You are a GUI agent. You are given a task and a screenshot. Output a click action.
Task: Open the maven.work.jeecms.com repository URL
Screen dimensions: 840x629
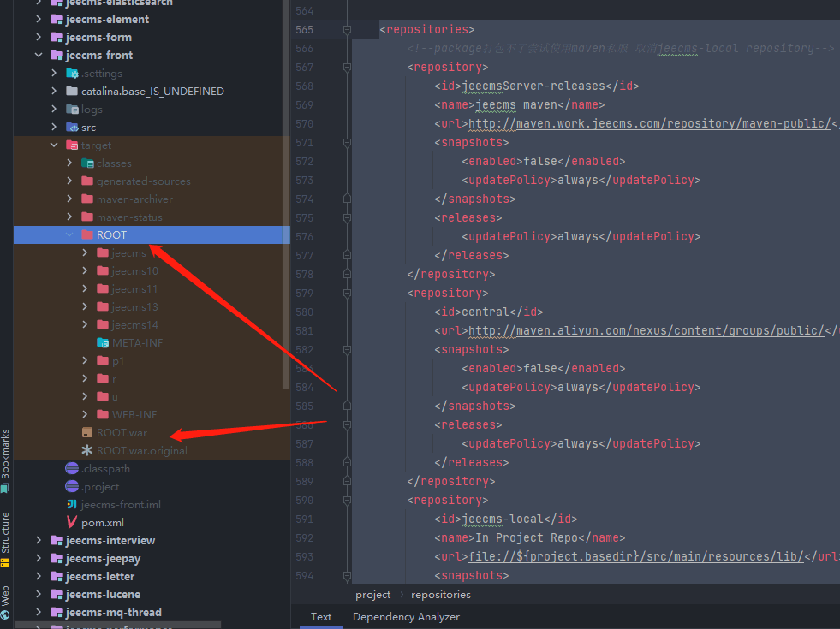650,123
